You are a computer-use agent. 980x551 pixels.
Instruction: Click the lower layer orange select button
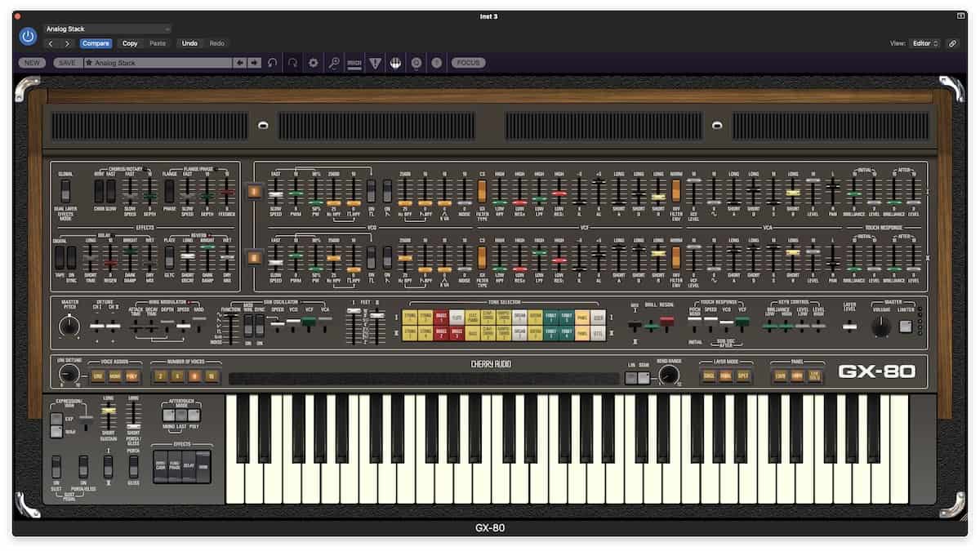tap(254, 258)
